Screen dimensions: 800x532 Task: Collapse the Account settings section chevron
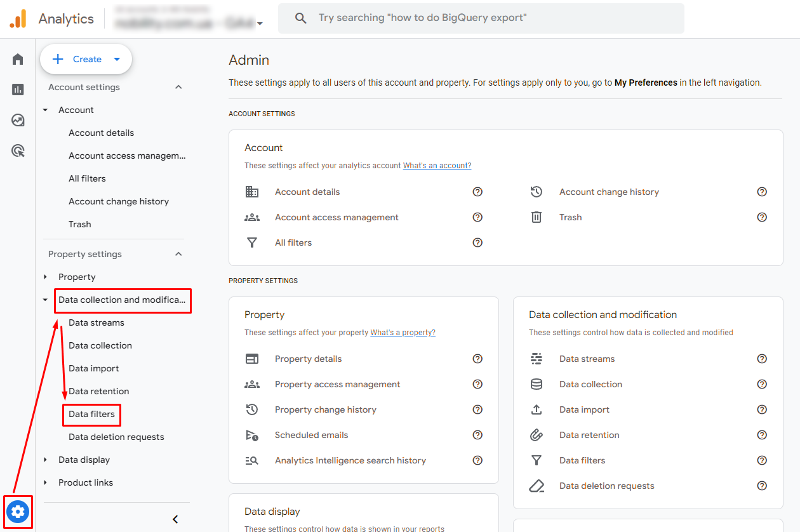pyautogui.click(x=178, y=87)
